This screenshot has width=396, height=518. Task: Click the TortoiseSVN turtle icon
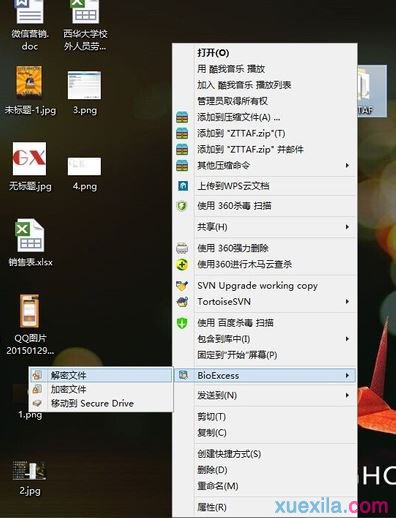[182, 302]
